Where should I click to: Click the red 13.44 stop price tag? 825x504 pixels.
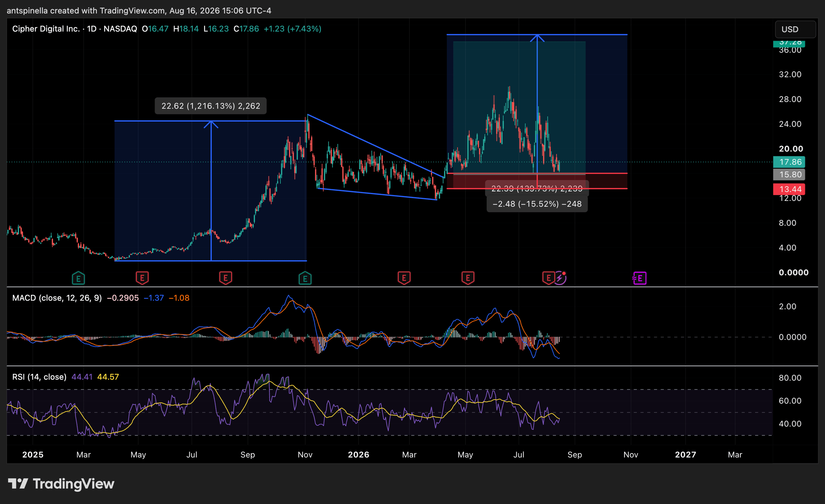pos(789,189)
